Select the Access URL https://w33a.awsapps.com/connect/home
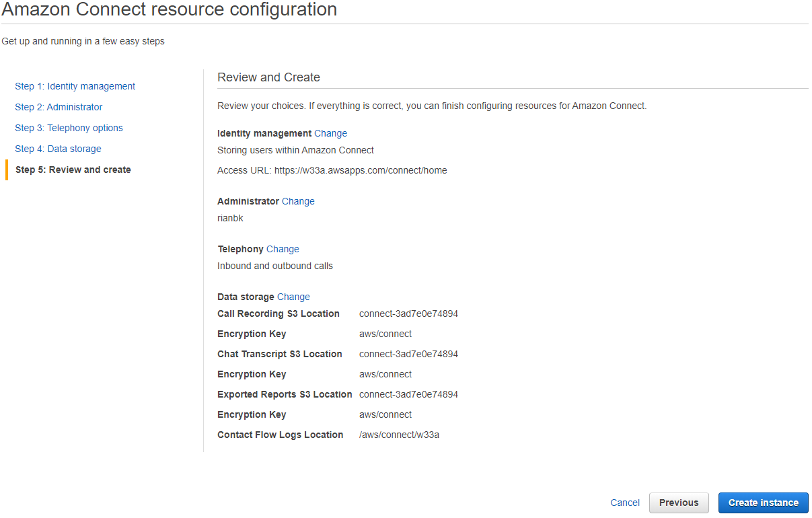This screenshot has height=518, width=812. [x=361, y=170]
